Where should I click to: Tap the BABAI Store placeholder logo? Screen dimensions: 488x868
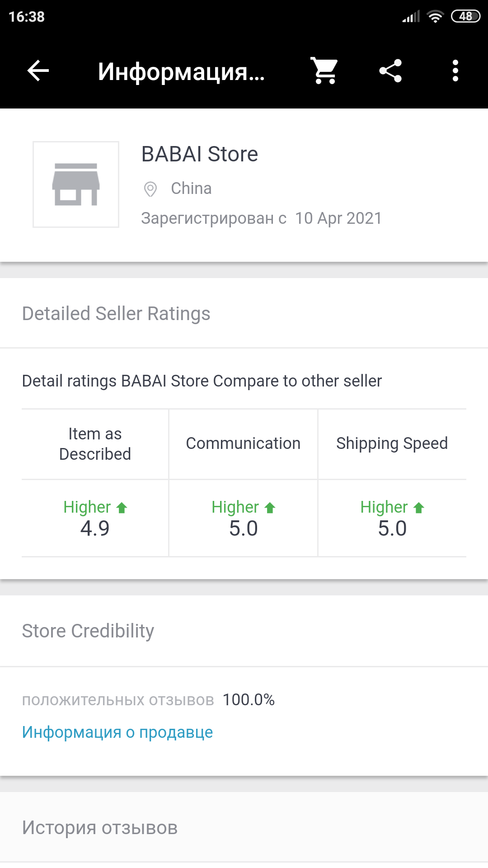76,184
